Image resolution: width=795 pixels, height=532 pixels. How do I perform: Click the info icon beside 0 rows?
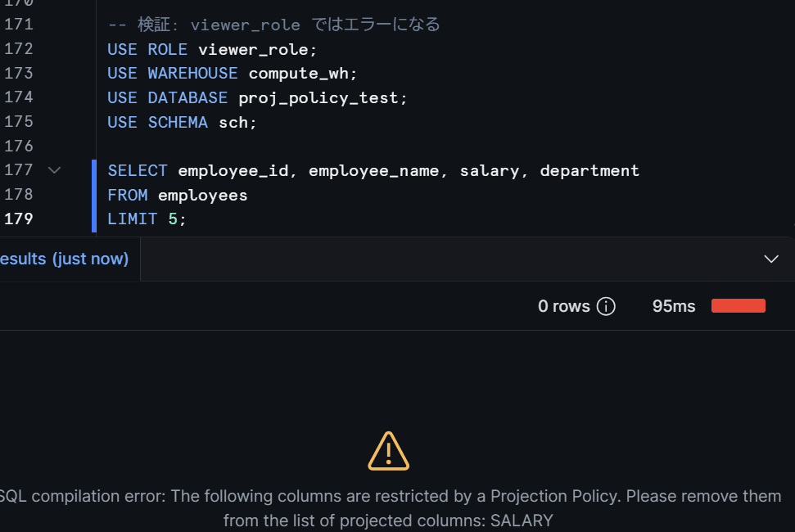tap(606, 306)
